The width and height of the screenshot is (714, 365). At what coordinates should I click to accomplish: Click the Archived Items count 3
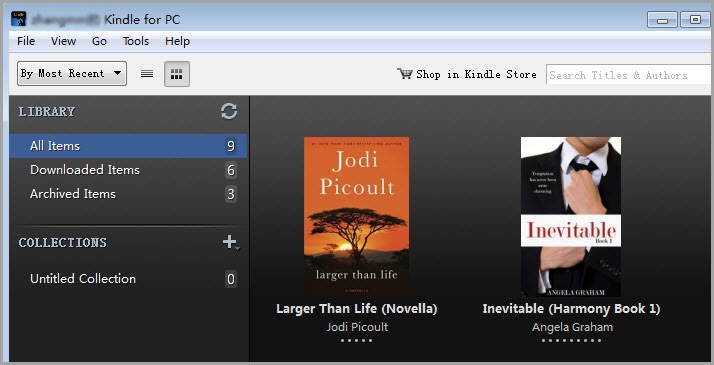(x=231, y=194)
